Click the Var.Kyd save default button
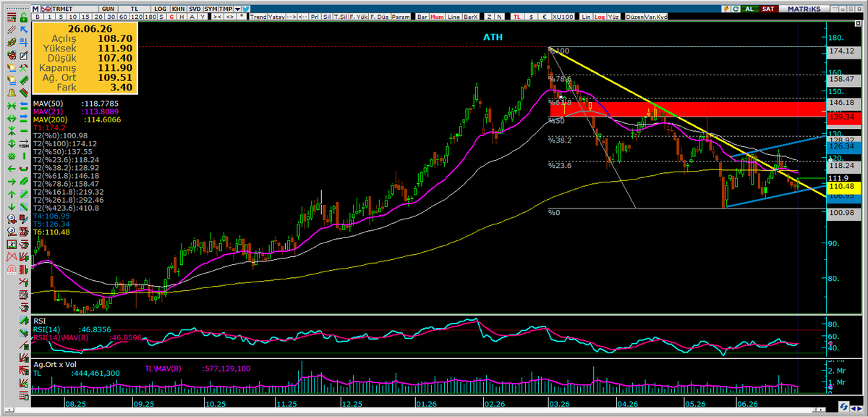The image size is (868, 417). [656, 17]
